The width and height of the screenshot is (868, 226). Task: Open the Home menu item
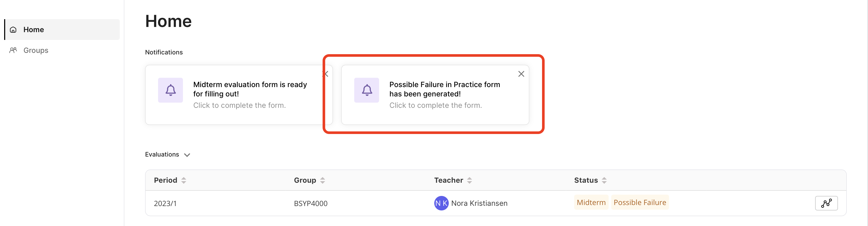(x=34, y=30)
